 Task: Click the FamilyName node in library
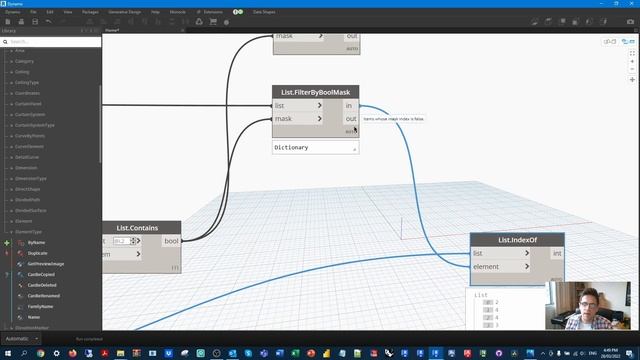point(40,307)
